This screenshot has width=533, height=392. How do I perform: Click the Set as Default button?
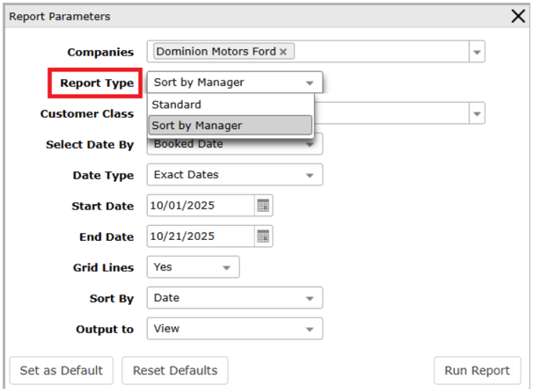pos(62,370)
